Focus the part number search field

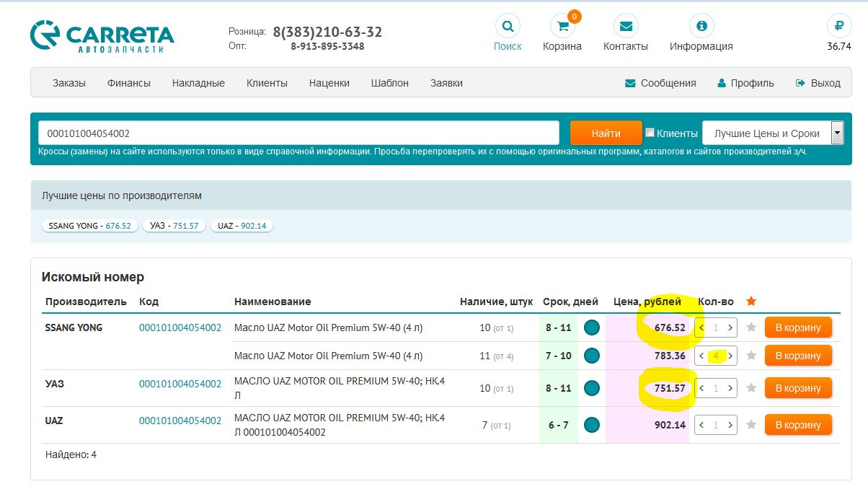[298, 133]
